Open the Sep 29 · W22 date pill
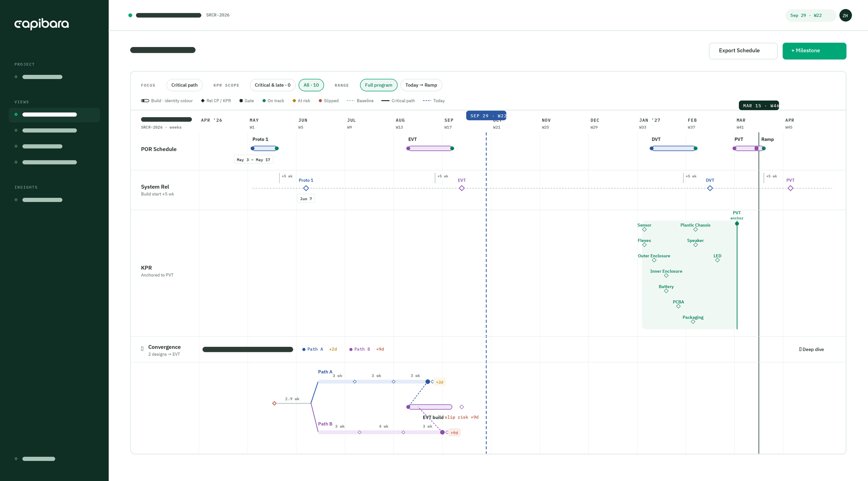 point(810,16)
